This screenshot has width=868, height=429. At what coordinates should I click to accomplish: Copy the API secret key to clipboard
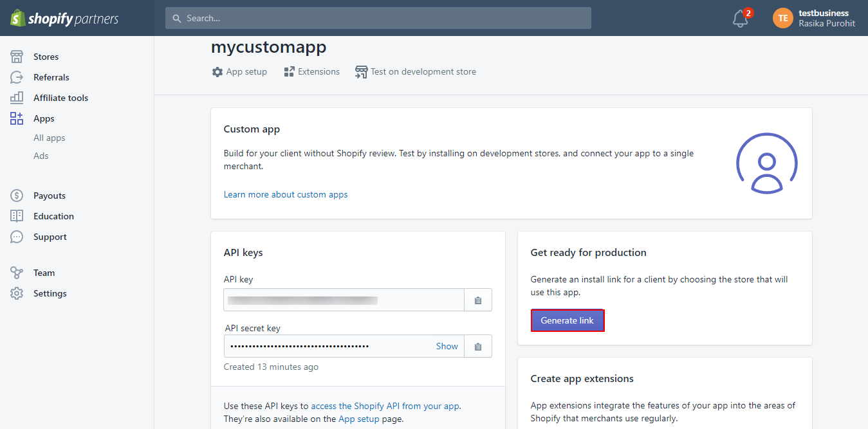coord(478,347)
